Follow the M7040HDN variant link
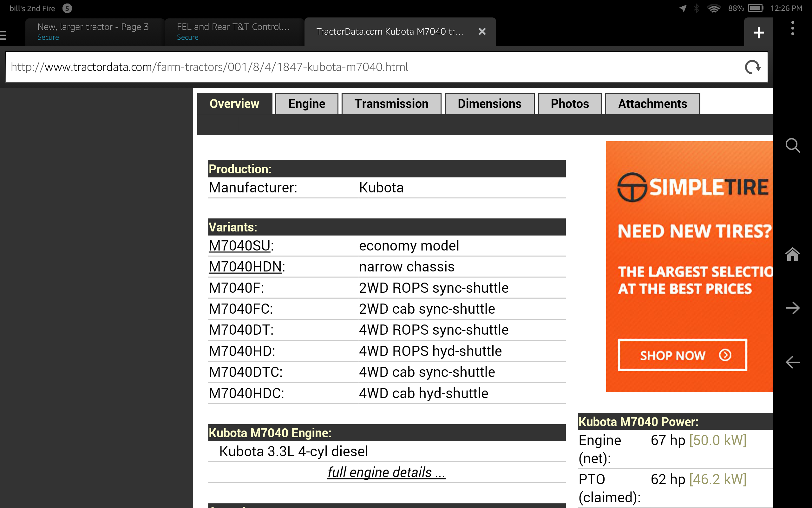Image resolution: width=812 pixels, height=508 pixels. pyautogui.click(x=245, y=266)
